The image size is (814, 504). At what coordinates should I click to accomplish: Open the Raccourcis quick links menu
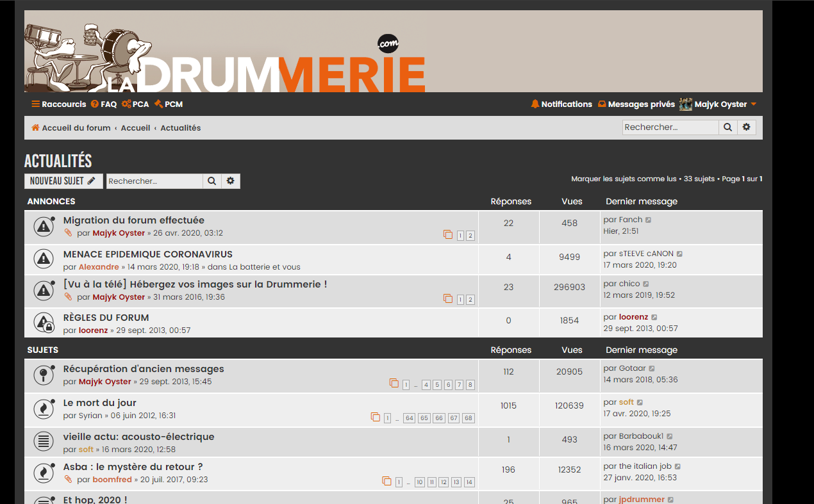coord(58,104)
